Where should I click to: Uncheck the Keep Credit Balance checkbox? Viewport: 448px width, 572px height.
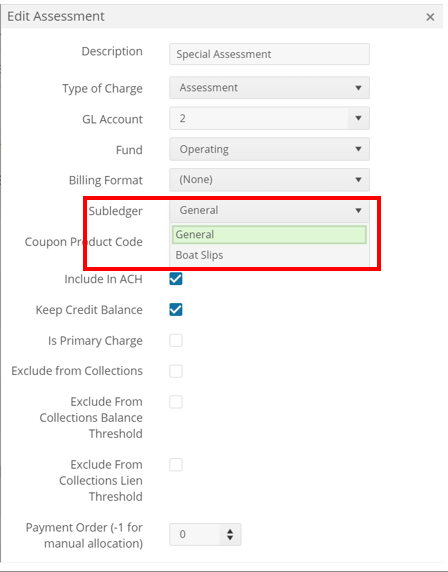[175, 310]
